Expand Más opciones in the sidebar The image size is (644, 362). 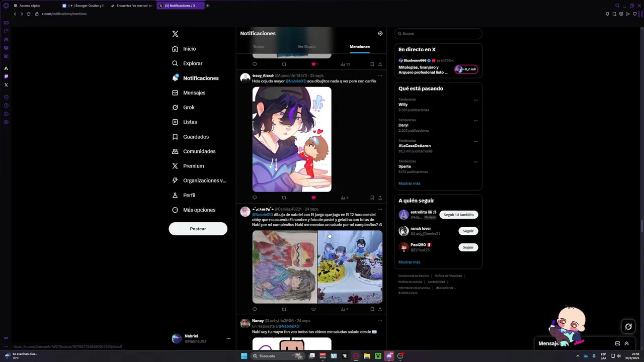(x=194, y=210)
